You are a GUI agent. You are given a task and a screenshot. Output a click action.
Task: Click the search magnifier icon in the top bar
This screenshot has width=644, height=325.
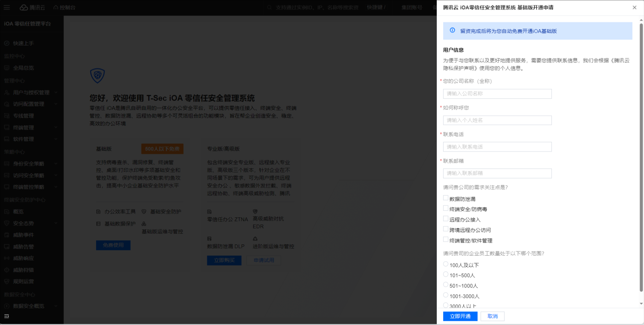[x=269, y=8]
